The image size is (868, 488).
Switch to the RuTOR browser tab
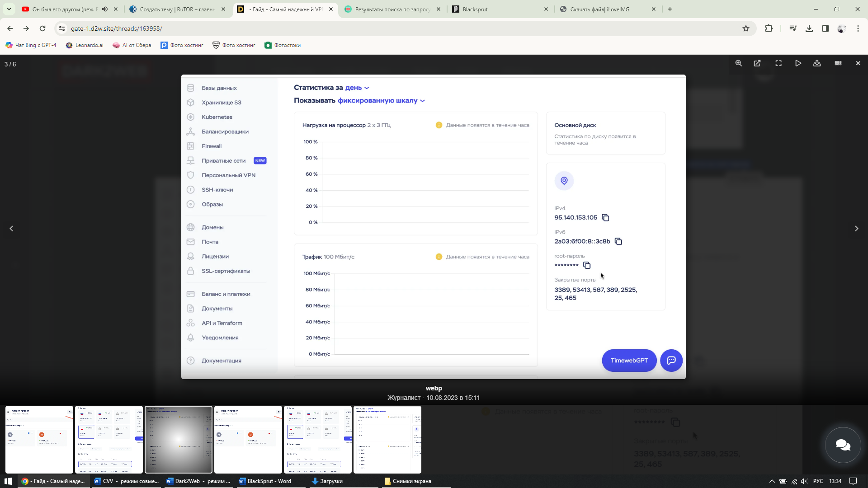tap(176, 9)
